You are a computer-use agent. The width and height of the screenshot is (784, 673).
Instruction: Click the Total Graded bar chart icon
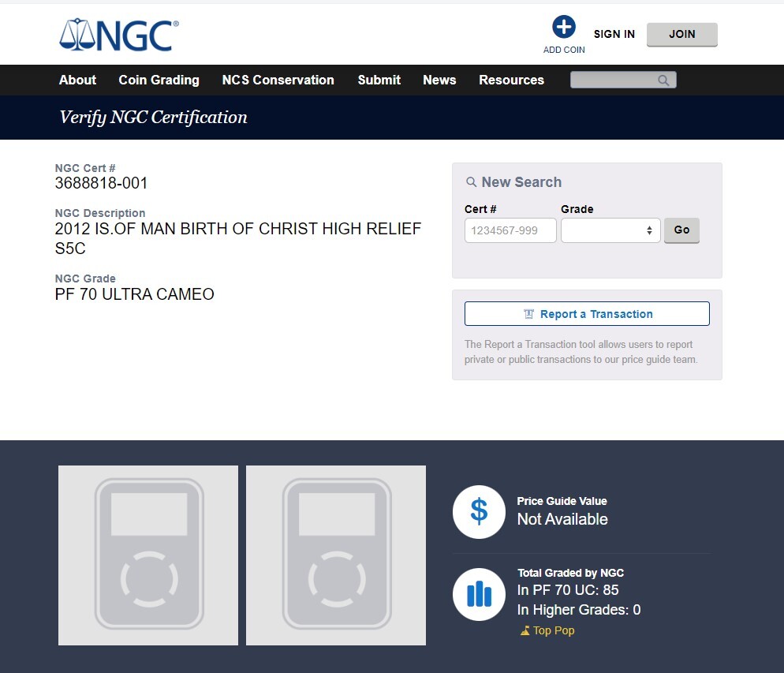click(x=479, y=594)
